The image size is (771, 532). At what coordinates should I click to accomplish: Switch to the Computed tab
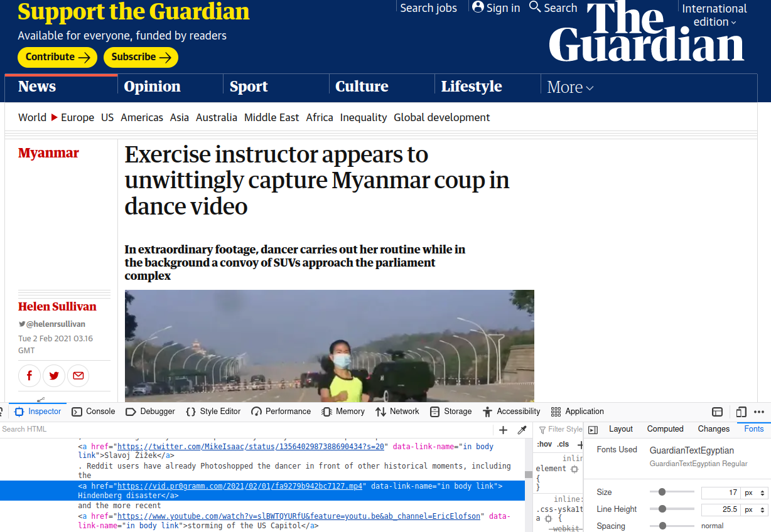[x=665, y=429]
